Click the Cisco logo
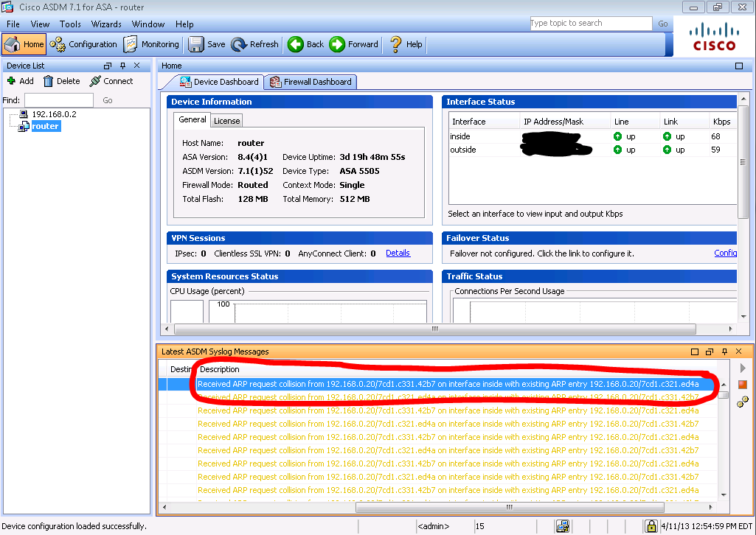Image resolution: width=756 pixels, height=535 pixels. (714, 37)
